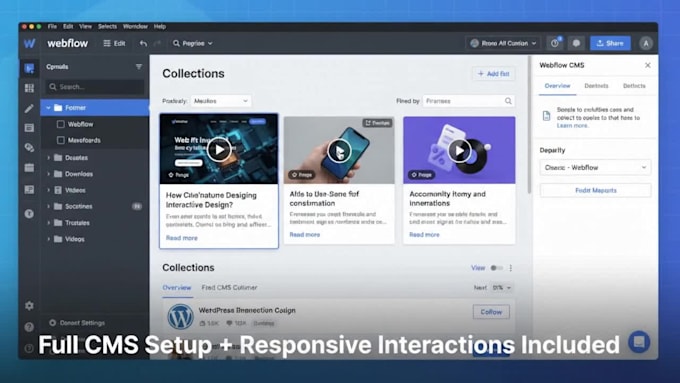Viewport: 680px width, 383px height.
Task: Collapse the Fotmer folder
Action: point(48,108)
